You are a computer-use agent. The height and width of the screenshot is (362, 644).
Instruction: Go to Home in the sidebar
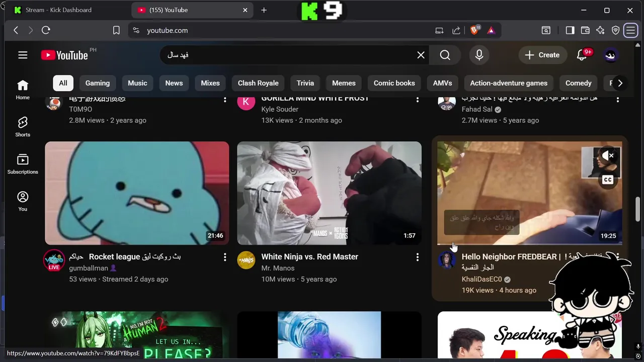tap(23, 89)
